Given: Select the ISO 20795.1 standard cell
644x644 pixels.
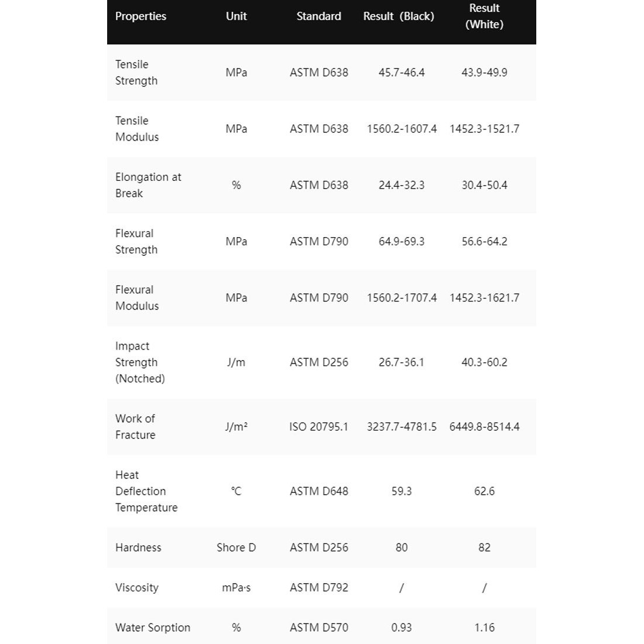Looking at the screenshot, I should [x=318, y=427].
